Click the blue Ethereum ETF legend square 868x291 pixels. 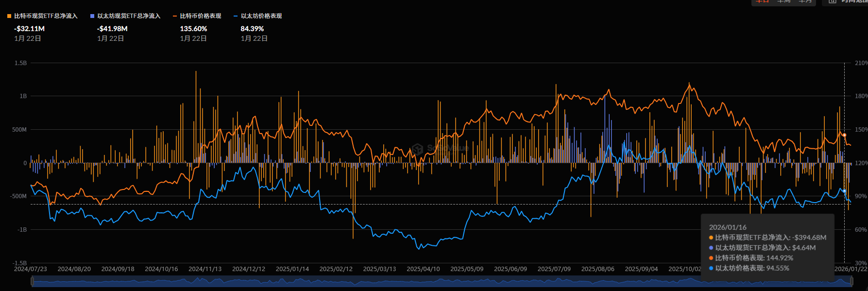tap(92, 16)
